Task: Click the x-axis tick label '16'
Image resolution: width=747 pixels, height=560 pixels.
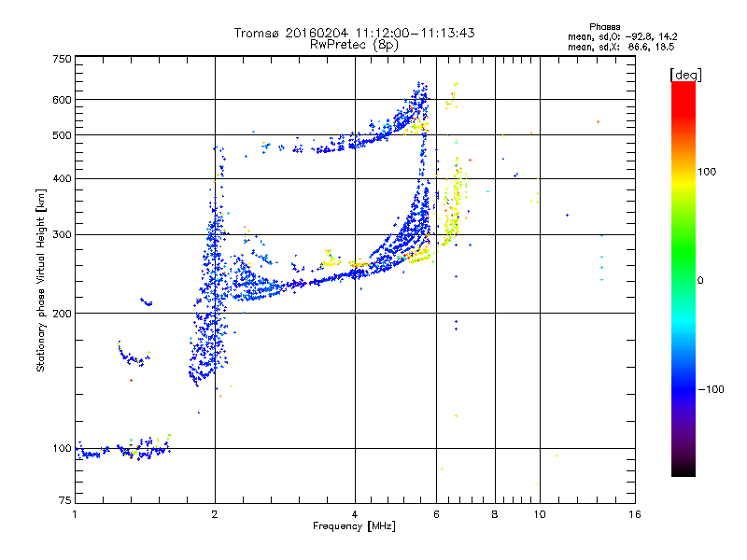Action: coord(635,514)
